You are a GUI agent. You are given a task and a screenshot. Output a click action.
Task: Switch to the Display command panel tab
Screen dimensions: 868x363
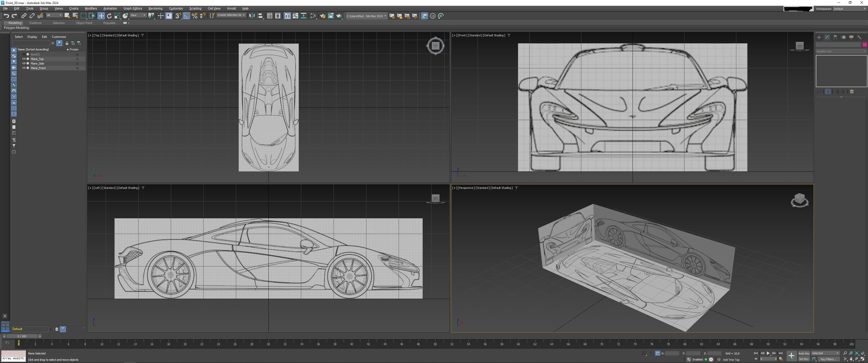click(852, 37)
